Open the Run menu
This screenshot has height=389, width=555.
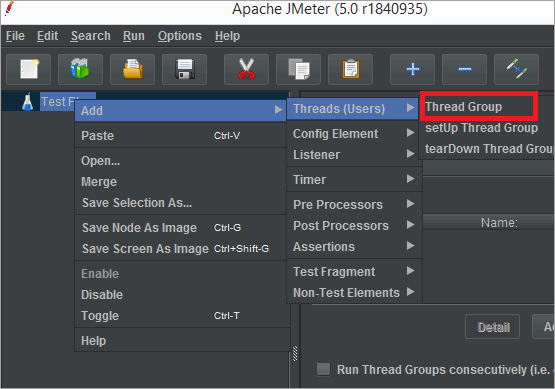(134, 36)
